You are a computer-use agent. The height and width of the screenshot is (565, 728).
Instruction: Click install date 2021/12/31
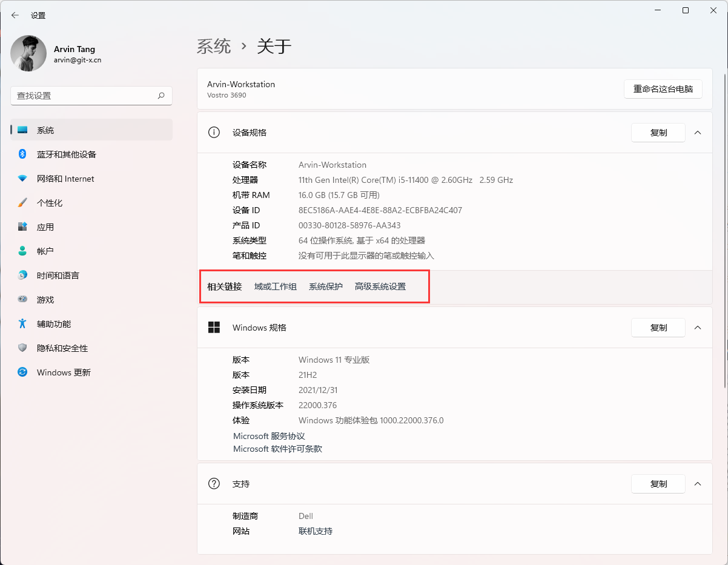pos(318,390)
